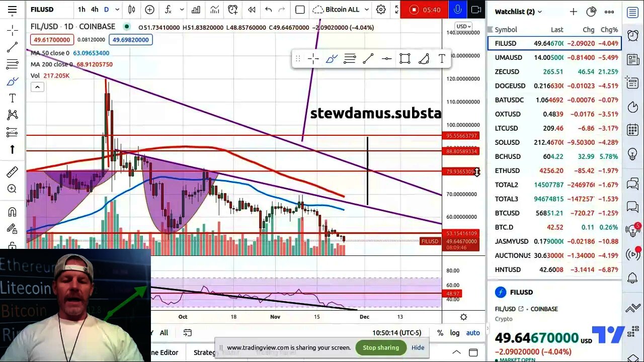Pick the rectangle tool in floating toolbar
This screenshot has width=644, height=362.
pyautogui.click(x=405, y=59)
